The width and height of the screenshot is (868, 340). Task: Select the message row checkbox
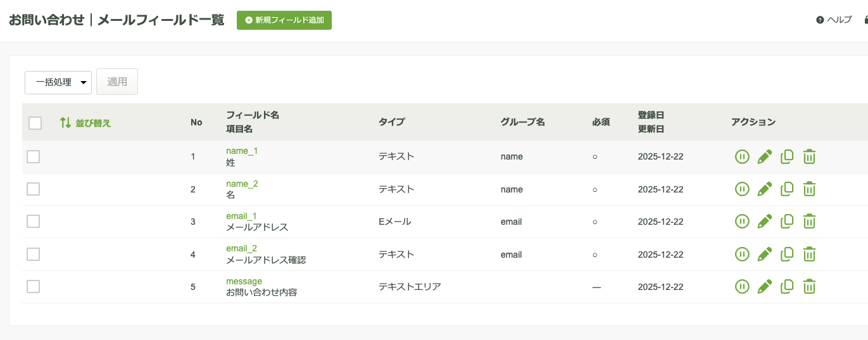point(34,286)
